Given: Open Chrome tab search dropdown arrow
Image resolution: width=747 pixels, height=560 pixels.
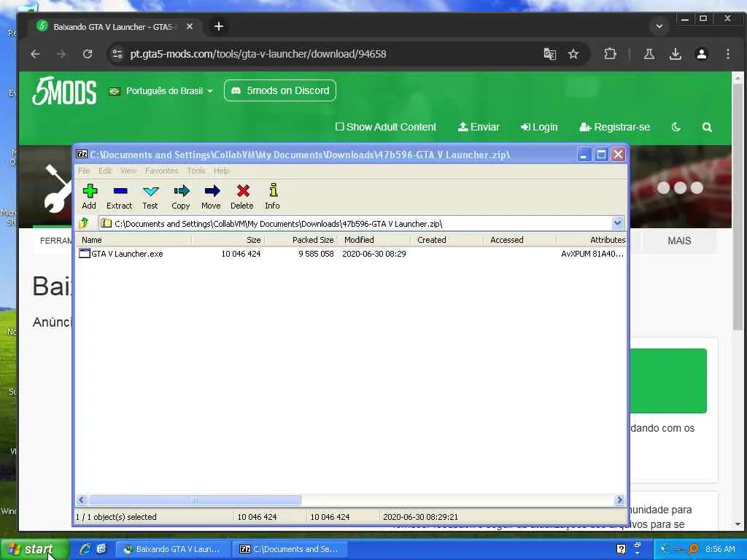Looking at the screenshot, I should 659,26.
